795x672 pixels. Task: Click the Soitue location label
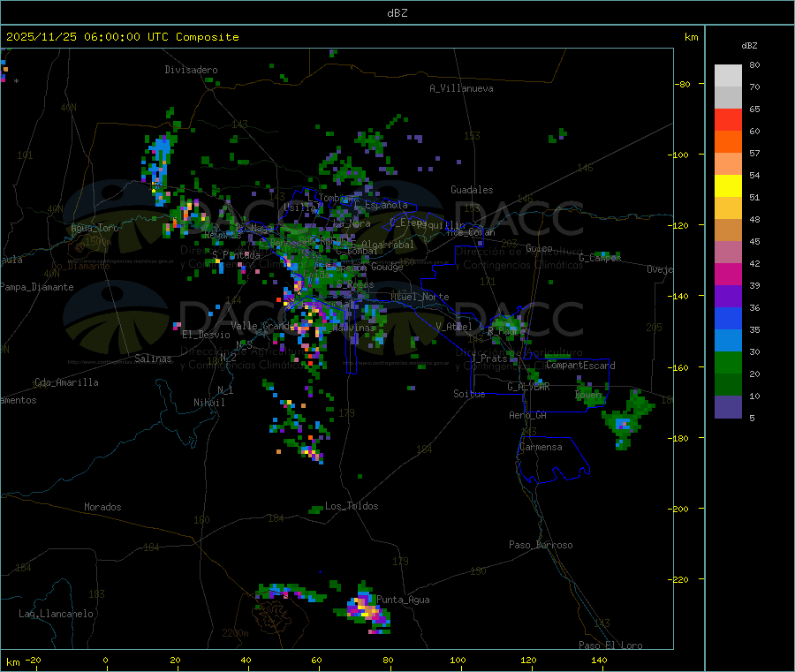click(470, 394)
